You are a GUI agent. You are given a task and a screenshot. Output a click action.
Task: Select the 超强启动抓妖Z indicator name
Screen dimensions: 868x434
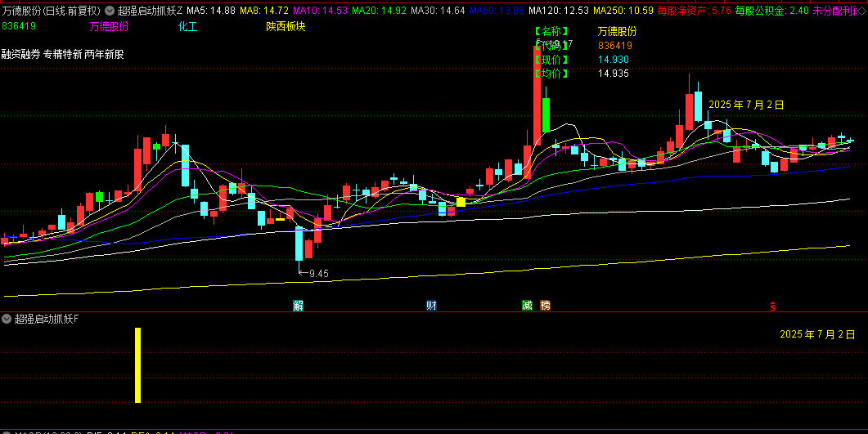(x=150, y=11)
